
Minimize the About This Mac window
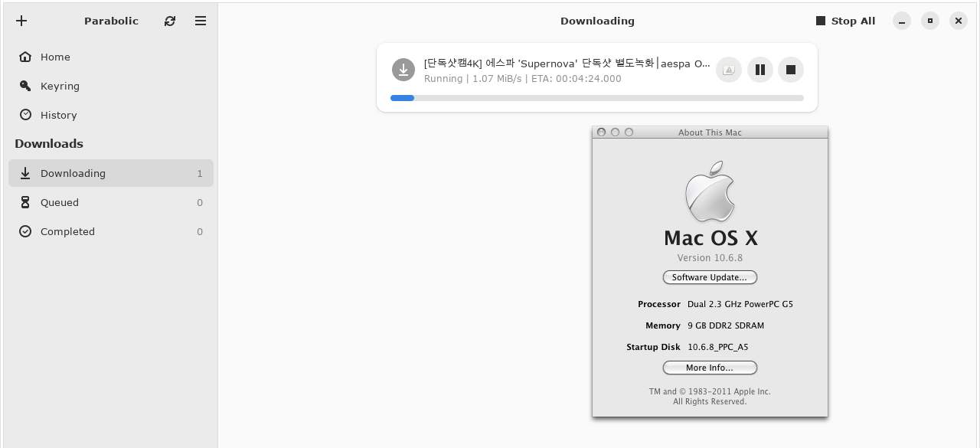tap(615, 132)
